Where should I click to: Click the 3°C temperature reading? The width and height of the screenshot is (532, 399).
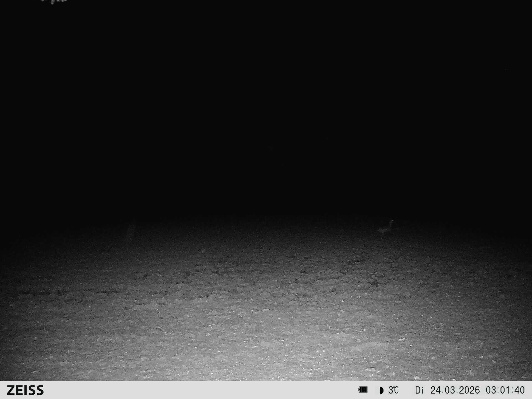pos(393,390)
